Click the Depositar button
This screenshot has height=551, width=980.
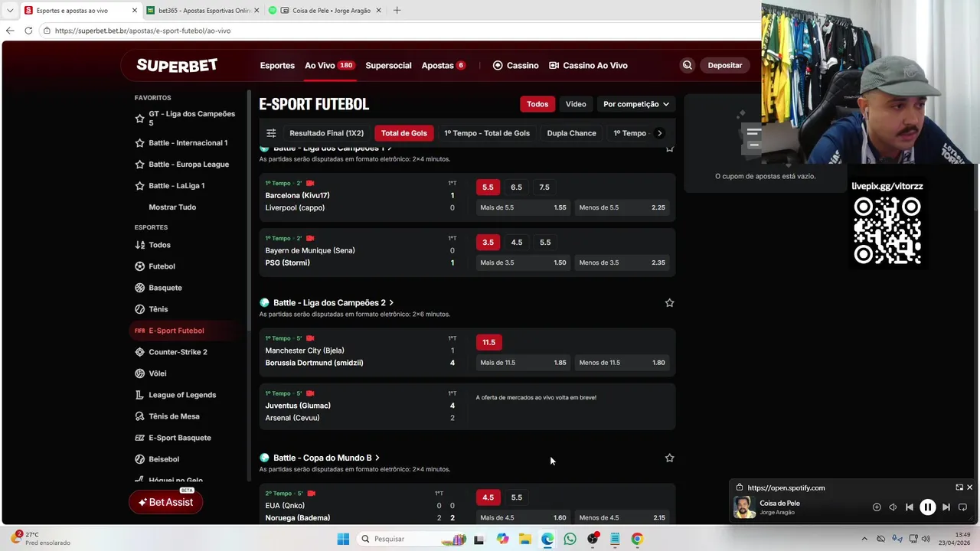(725, 66)
